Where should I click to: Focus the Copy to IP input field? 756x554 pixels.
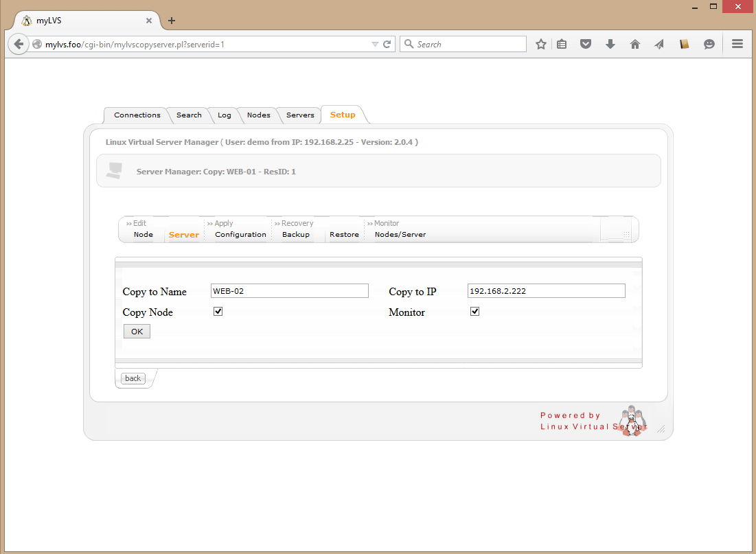[x=546, y=291]
